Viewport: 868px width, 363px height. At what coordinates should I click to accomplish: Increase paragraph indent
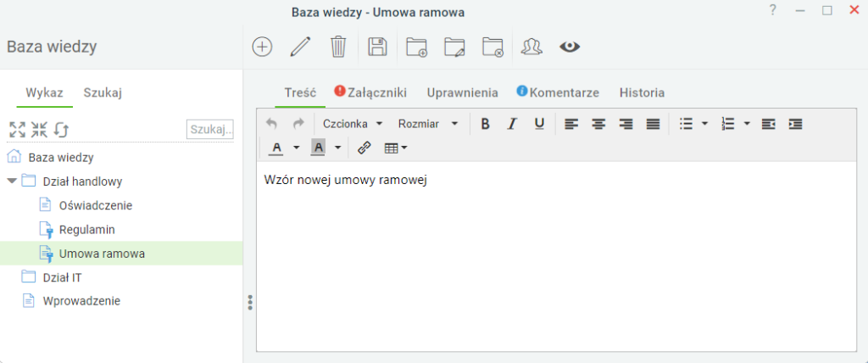[x=795, y=124]
